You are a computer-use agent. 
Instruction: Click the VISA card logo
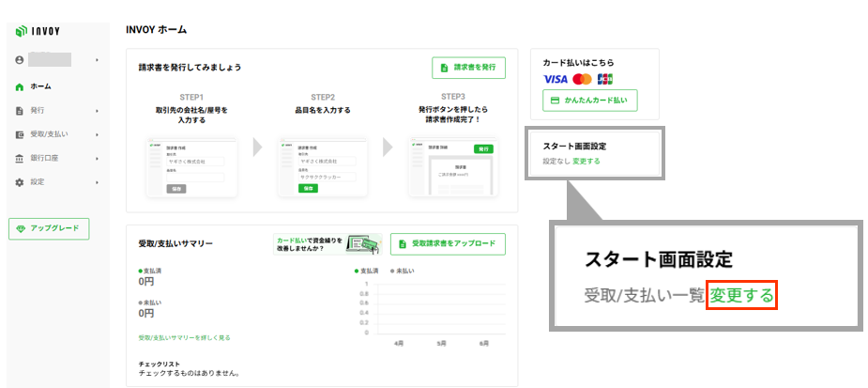556,79
